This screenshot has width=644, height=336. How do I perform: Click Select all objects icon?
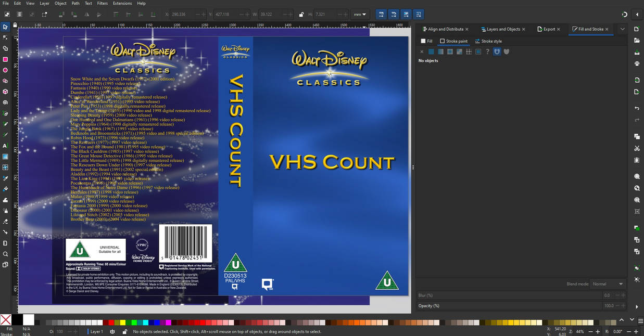(8, 15)
